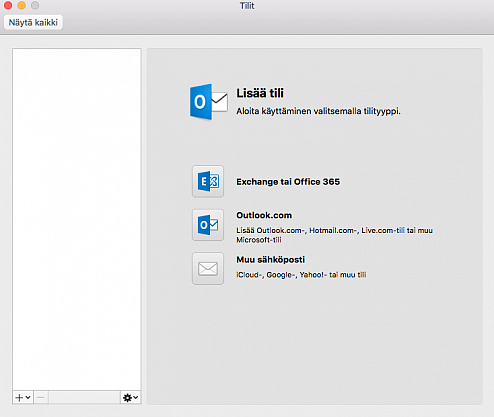494x417 pixels.
Task: Click the gear settings icon
Action: coord(127,397)
